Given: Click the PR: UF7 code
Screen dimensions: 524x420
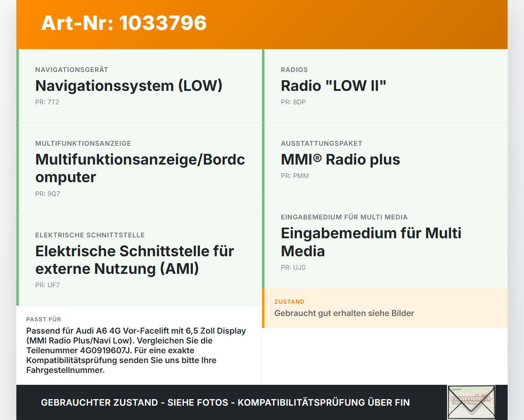Looking at the screenshot, I should tap(47, 285).
